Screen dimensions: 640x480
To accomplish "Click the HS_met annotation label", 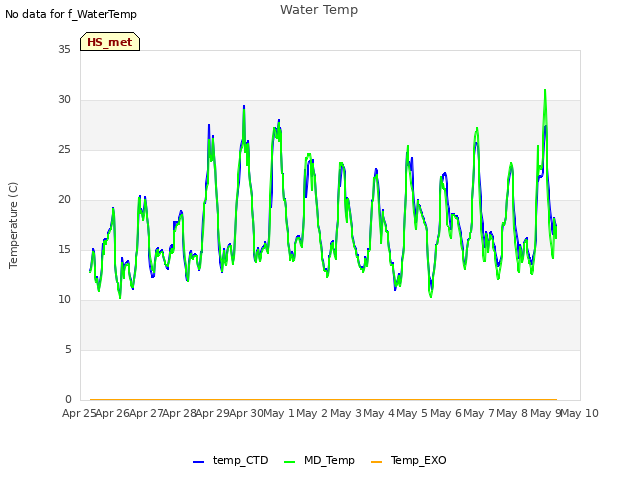I will pos(110,42).
